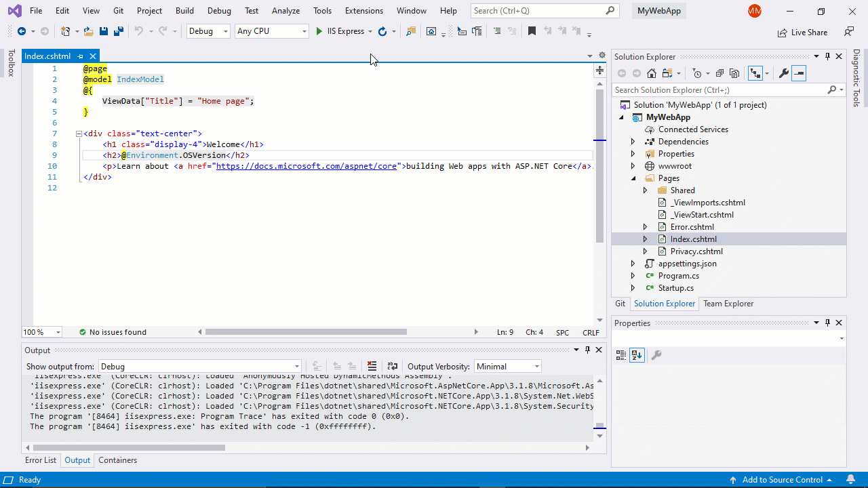Viewport: 868px width, 488px height.
Task: Toggle Word Wrap in Output window
Action: (x=393, y=366)
